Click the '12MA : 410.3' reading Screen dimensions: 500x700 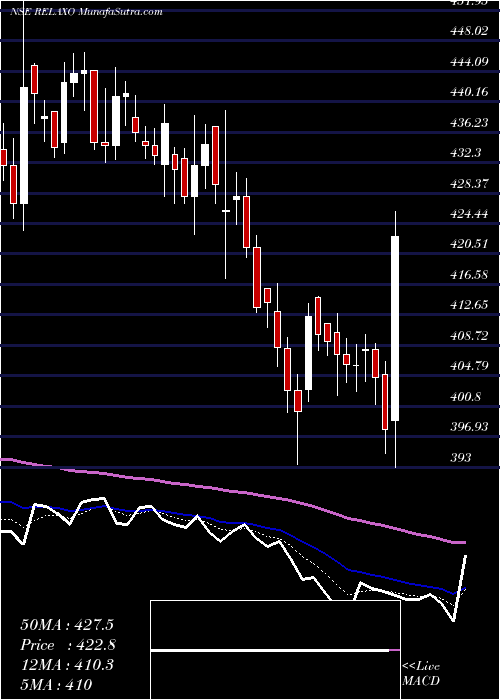tap(67, 665)
